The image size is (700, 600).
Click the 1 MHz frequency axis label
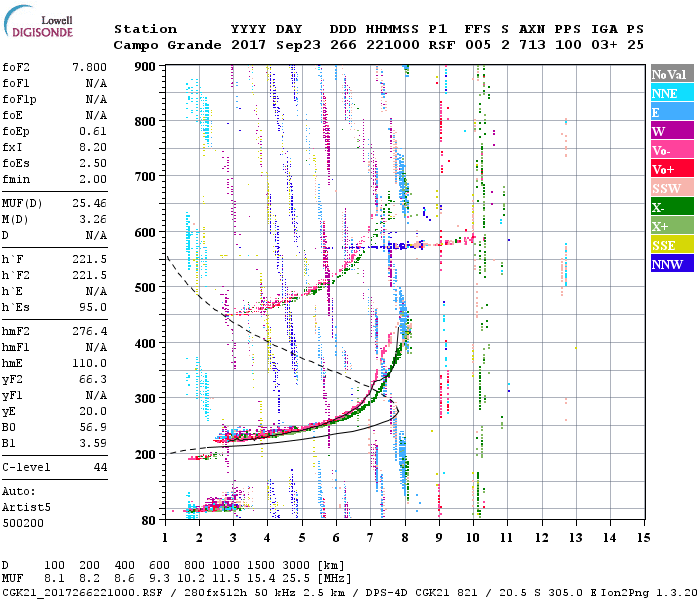tap(165, 538)
